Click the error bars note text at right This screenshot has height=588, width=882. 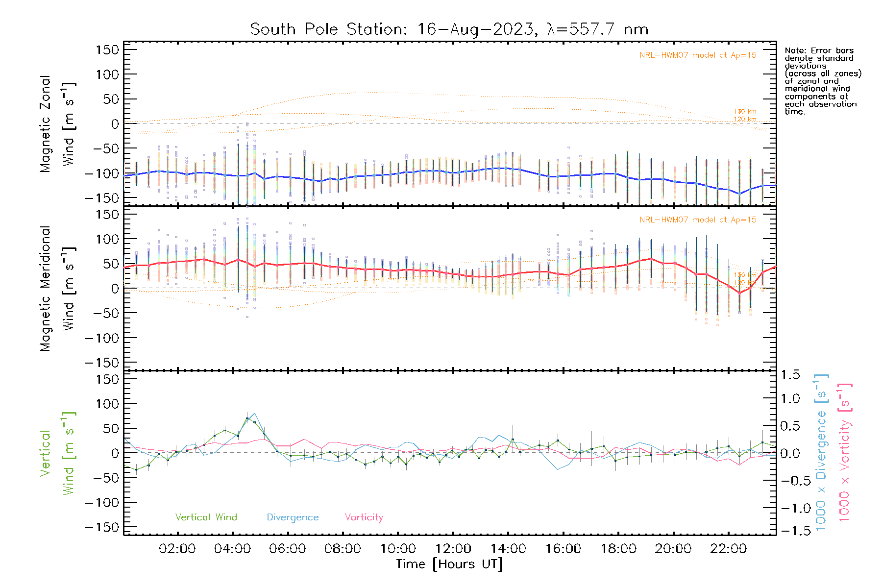pos(822,81)
